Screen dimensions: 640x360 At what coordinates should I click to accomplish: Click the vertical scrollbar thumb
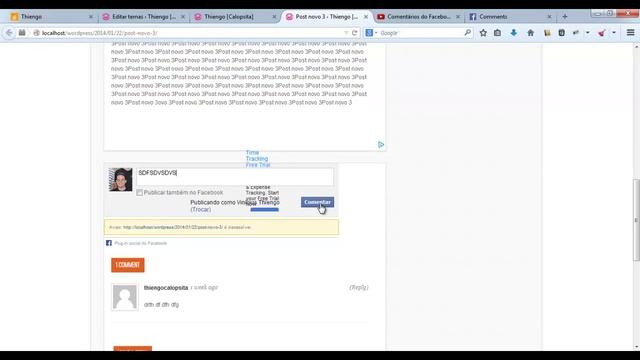tap(636, 220)
